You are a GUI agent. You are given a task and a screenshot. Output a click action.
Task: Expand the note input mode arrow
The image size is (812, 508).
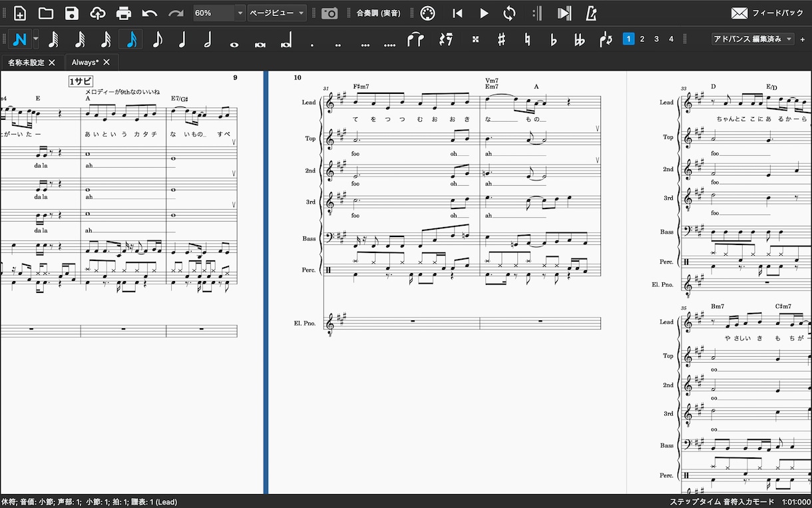tap(36, 39)
